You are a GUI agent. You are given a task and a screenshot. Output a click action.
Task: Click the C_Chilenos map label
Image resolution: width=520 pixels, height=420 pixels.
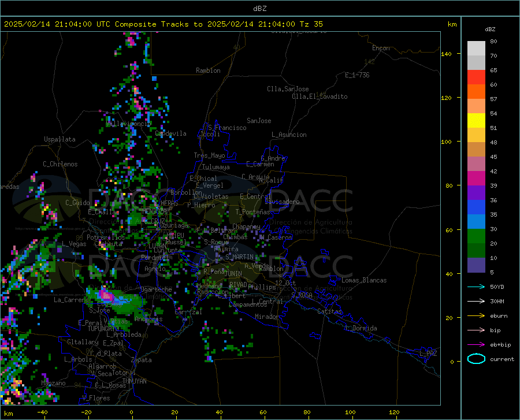coord(60,164)
